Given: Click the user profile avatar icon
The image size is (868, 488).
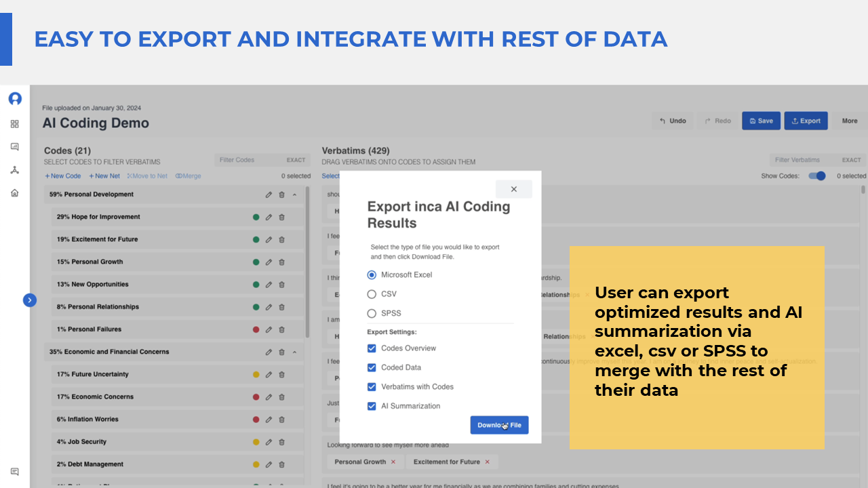Looking at the screenshot, I should pos(15,99).
